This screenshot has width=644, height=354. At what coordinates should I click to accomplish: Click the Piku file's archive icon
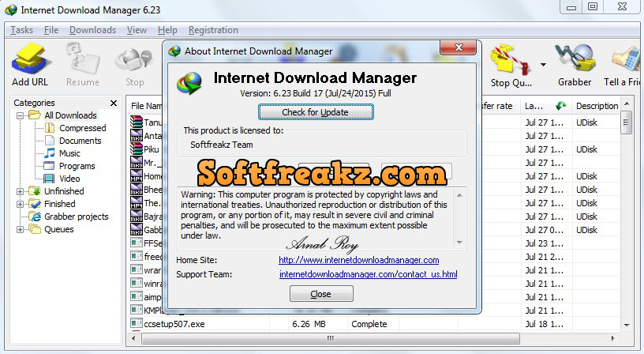[136, 149]
